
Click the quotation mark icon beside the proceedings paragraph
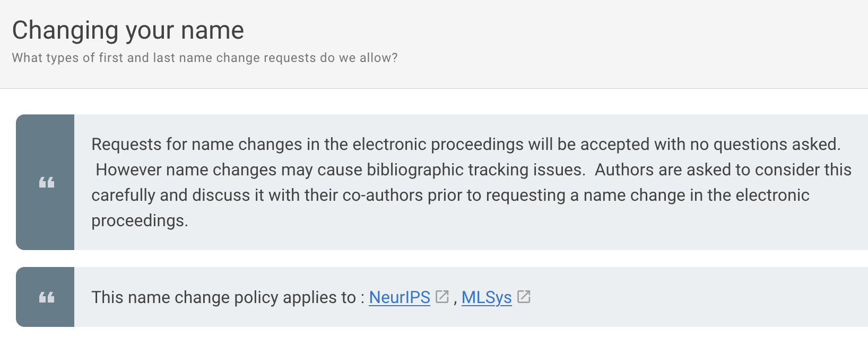(47, 183)
